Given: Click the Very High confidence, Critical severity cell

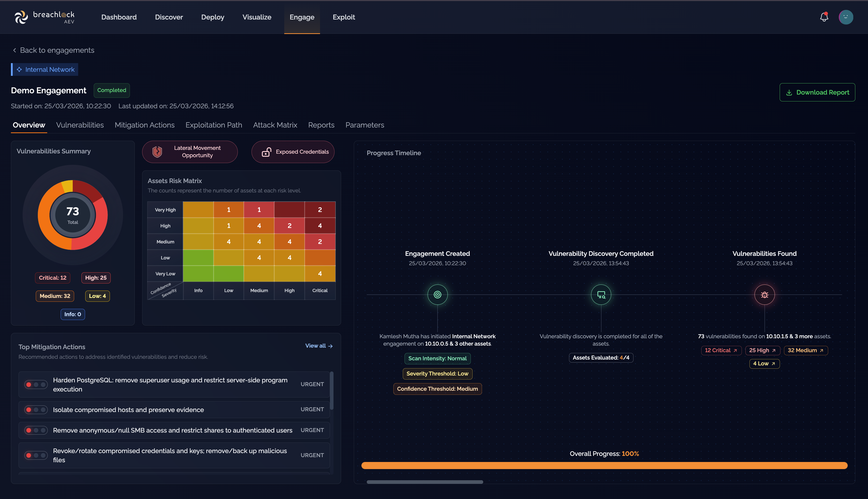Looking at the screenshot, I should (320, 210).
